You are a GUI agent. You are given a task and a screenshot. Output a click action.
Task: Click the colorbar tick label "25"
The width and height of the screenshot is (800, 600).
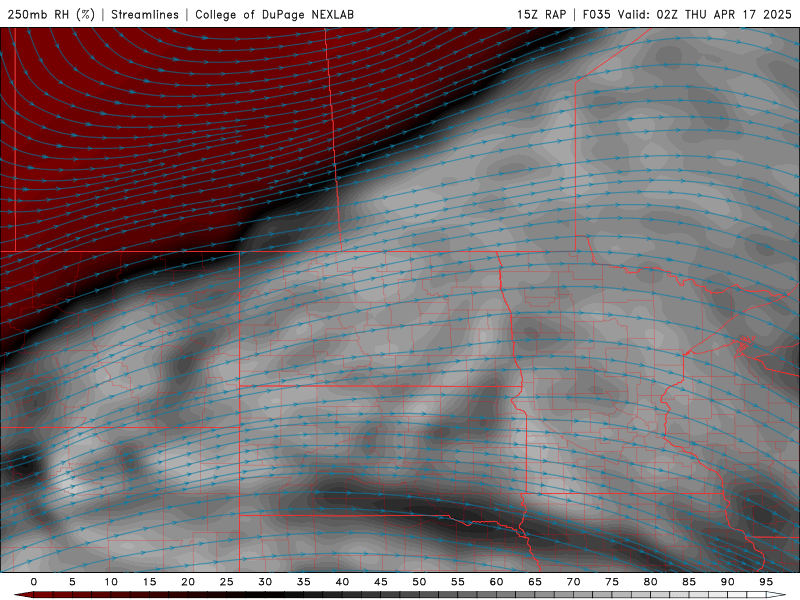point(227,582)
